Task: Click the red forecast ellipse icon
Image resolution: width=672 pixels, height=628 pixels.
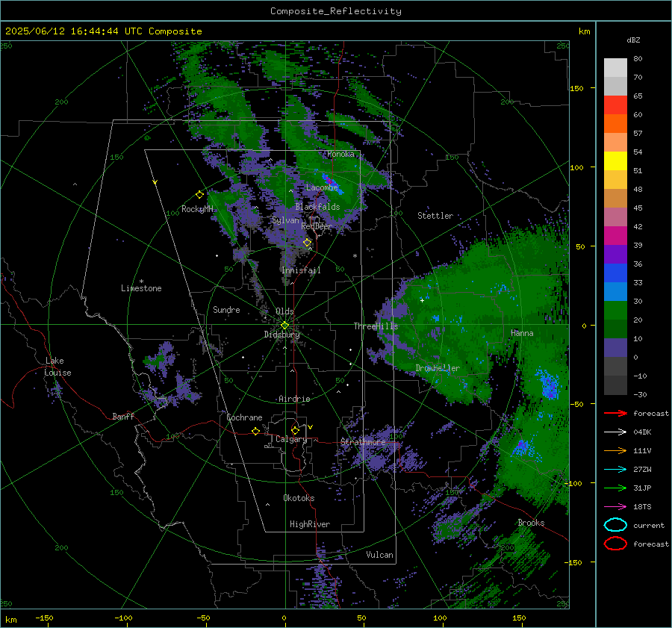Action: coord(615,544)
